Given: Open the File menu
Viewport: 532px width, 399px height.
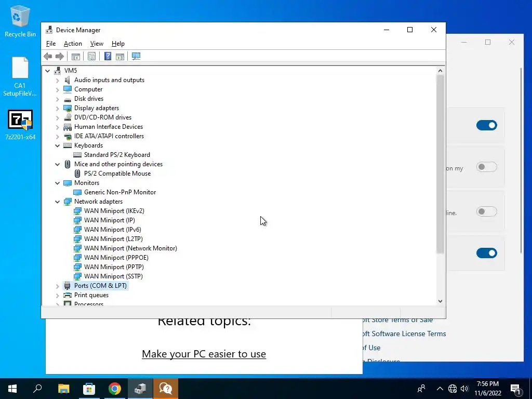Looking at the screenshot, I should click(51, 44).
